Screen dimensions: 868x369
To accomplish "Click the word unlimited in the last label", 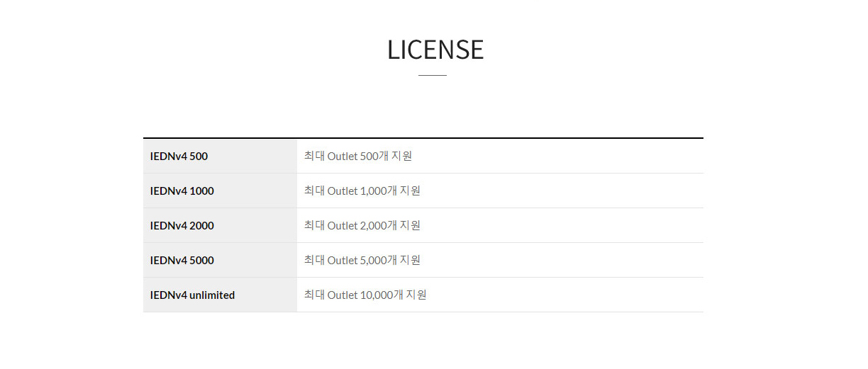I will click(x=212, y=295).
